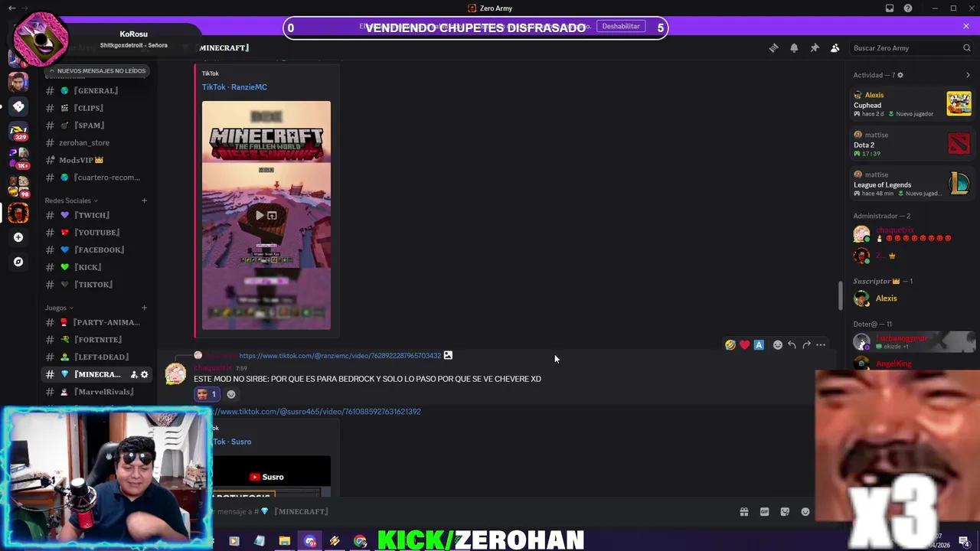Create invite for MINECRAFT channel
980x551 pixels.
(134, 374)
